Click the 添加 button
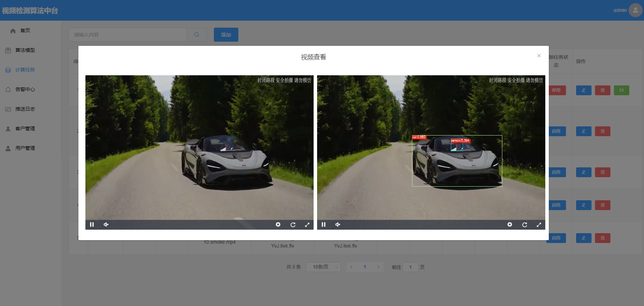The width and height of the screenshot is (644, 306). (226, 35)
